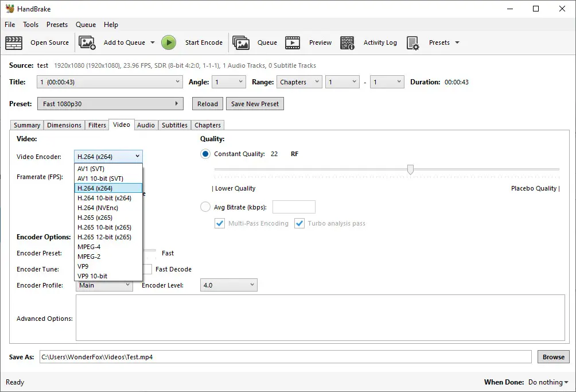Click the Queue stacked images icon
The image size is (576, 392).
[241, 42]
